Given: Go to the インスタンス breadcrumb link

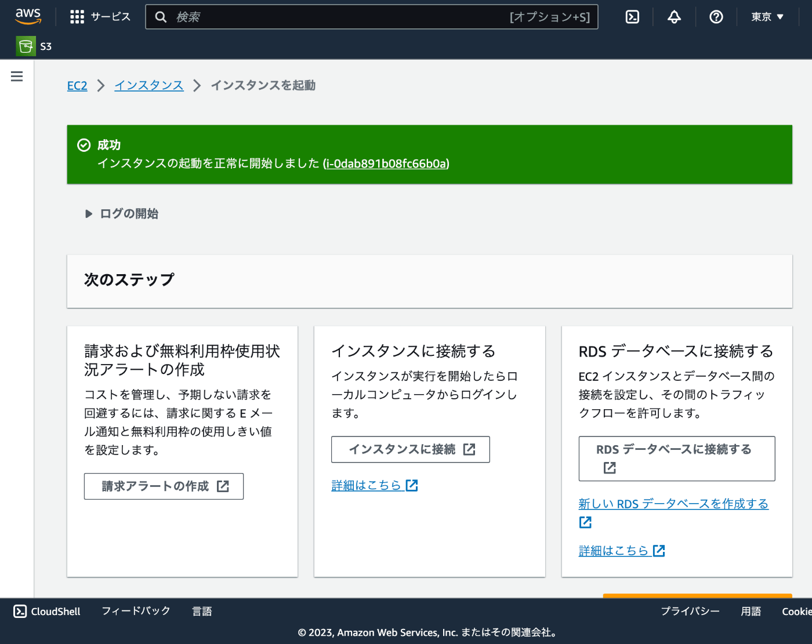Looking at the screenshot, I should [149, 85].
